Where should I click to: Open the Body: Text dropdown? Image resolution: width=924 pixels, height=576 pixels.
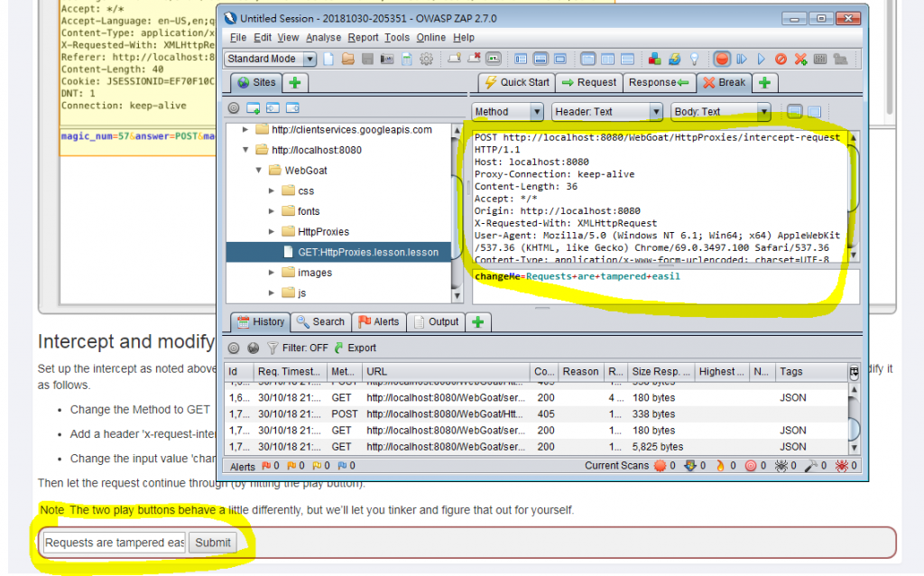tap(720, 111)
